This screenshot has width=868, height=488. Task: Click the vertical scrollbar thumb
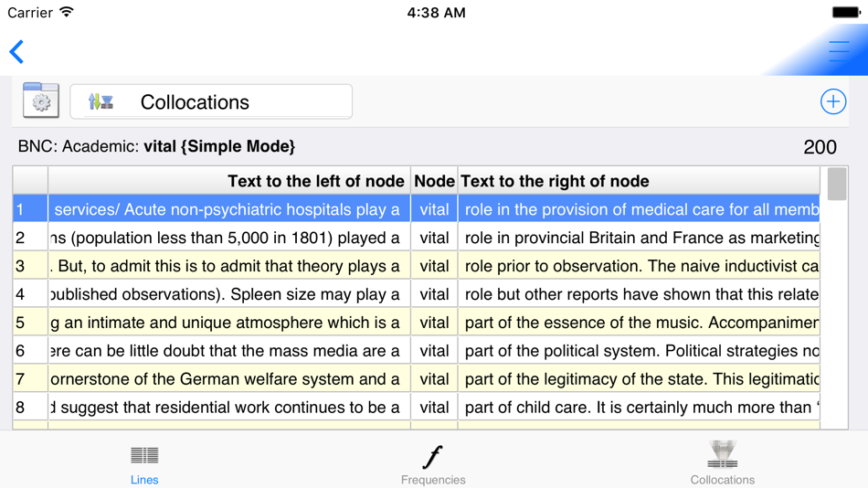click(836, 184)
